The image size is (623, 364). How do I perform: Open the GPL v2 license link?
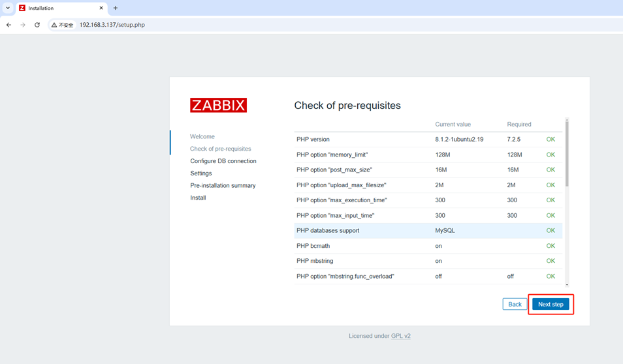[x=400, y=336]
